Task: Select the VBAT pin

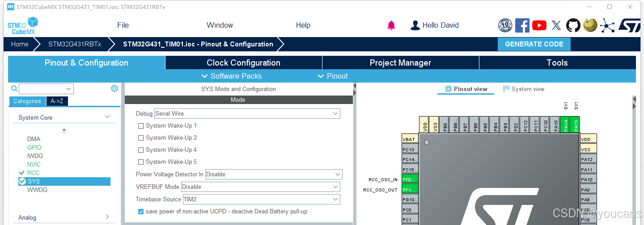Action: pyautogui.click(x=410, y=139)
